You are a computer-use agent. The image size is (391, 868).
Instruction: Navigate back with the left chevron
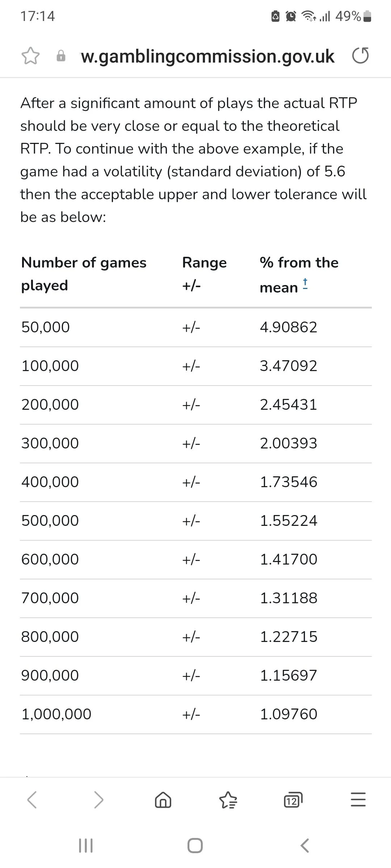[x=32, y=800]
